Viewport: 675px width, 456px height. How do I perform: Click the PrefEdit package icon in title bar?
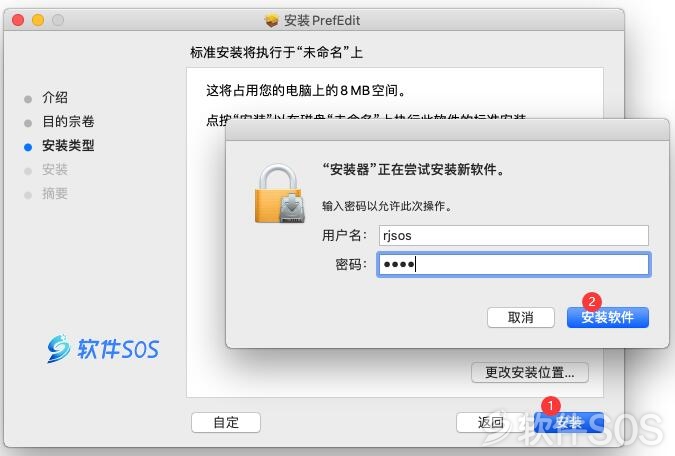coord(272,20)
